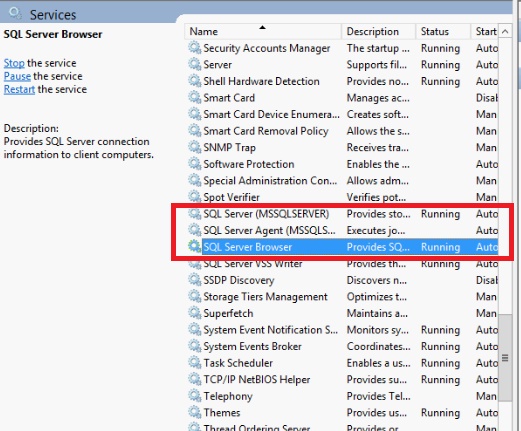Select the TCP/IP NetBIOS Helper service name

point(257,379)
